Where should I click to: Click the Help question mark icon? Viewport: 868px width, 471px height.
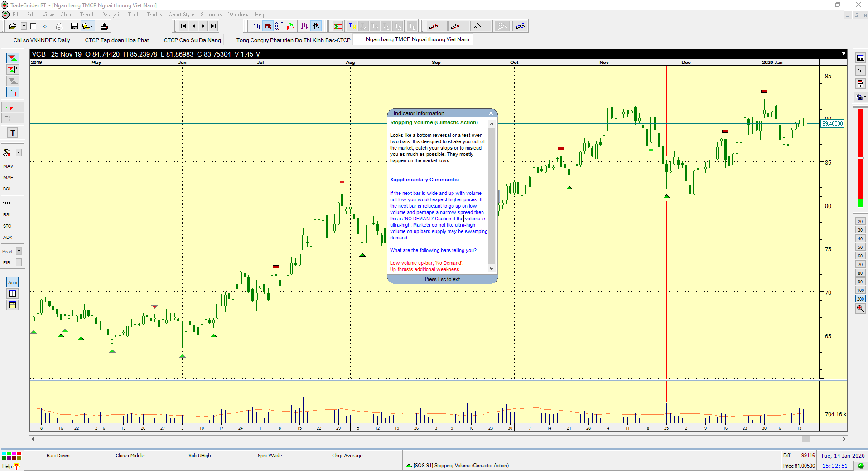pyautogui.click(x=17, y=466)
